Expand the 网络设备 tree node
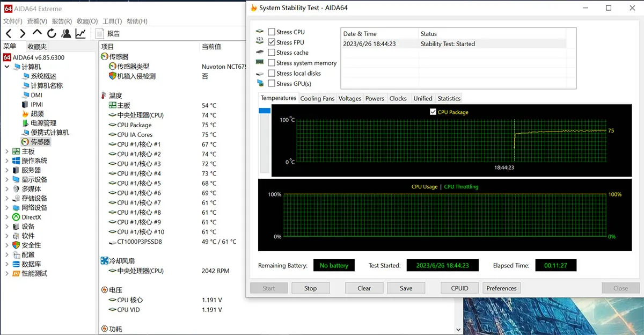This screenshot has width=644, height=335. (6, 208)
